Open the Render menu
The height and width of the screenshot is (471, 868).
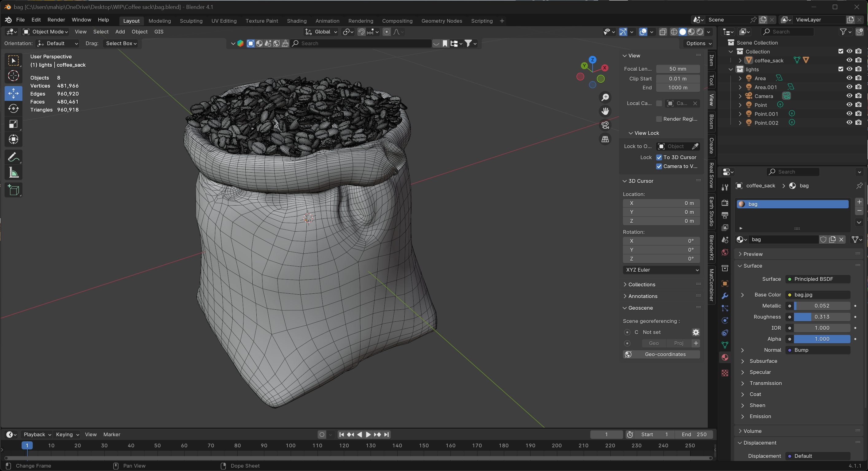56,20
